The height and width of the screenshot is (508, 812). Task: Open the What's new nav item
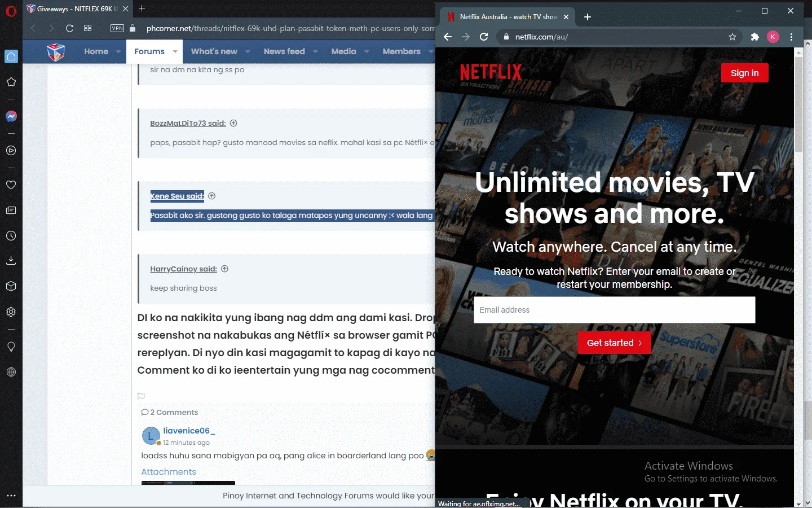[214, 51]
